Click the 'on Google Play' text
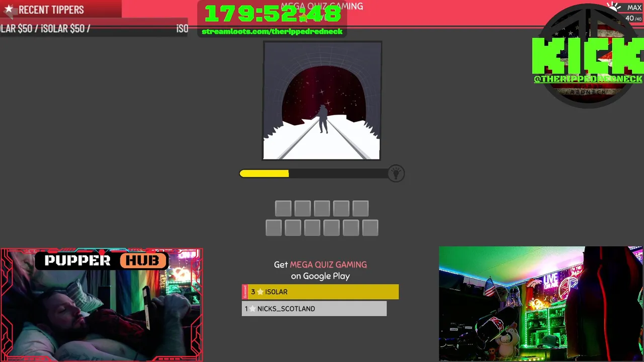Screen dimensions: 644x362 (x=320, y=276)
